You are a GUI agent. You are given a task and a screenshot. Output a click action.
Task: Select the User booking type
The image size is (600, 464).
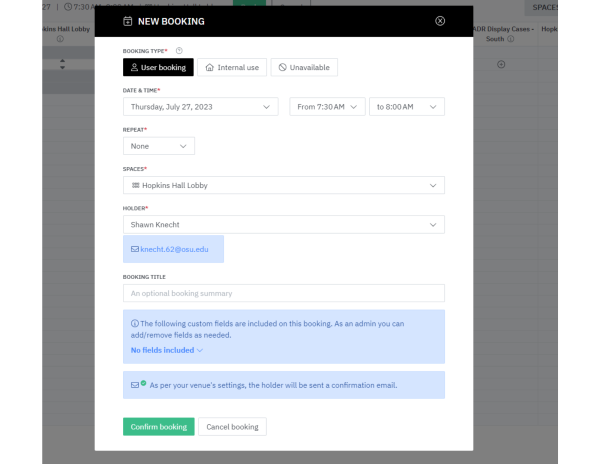pos(158,67)
